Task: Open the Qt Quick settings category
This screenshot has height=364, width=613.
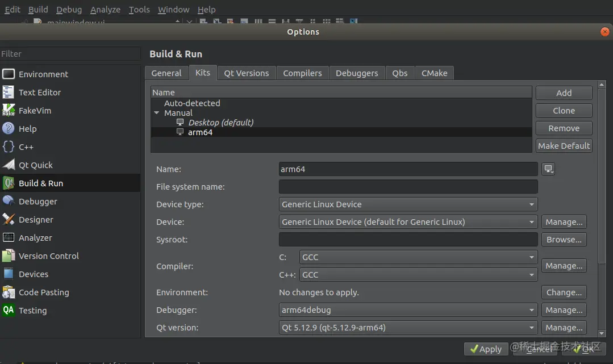Action: pos(70,165)
